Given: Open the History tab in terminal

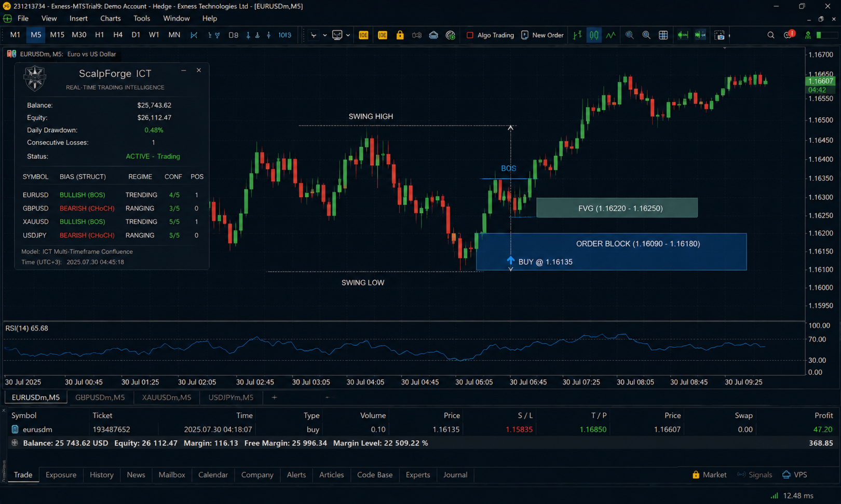Looking at the screenshot, I should pyautogui.click(x=102, y=474).
